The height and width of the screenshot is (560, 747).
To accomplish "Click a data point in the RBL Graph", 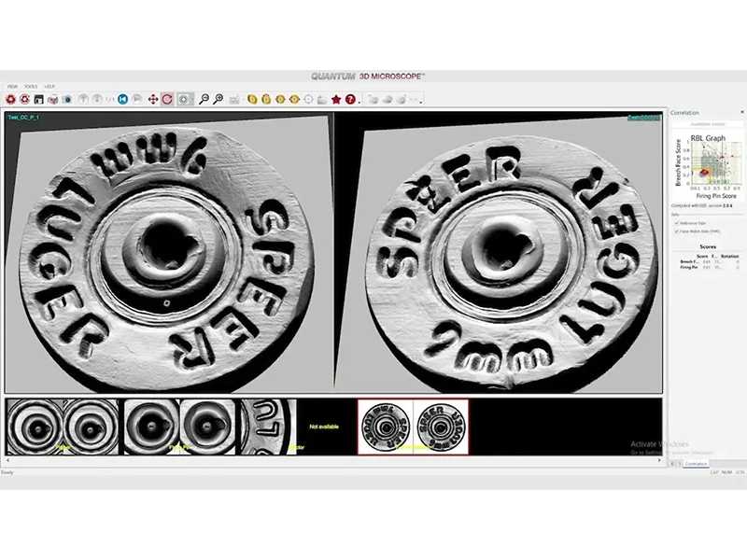I will point(703,172).
